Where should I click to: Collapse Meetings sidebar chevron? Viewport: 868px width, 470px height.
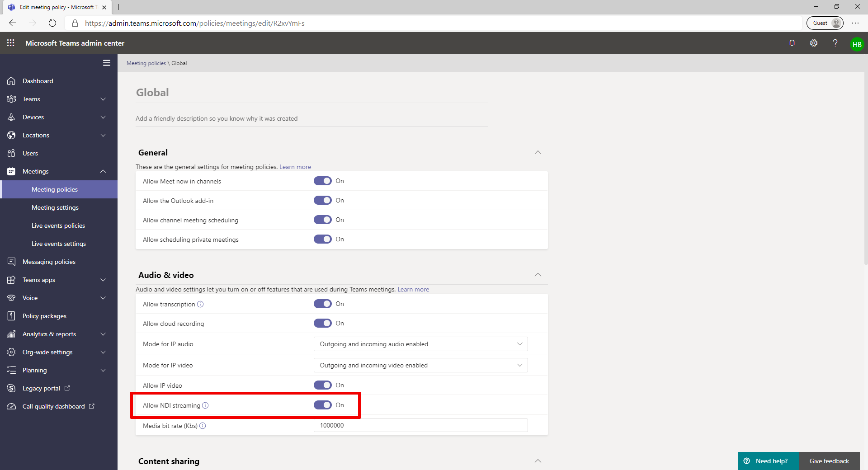[x=103, y=171]
